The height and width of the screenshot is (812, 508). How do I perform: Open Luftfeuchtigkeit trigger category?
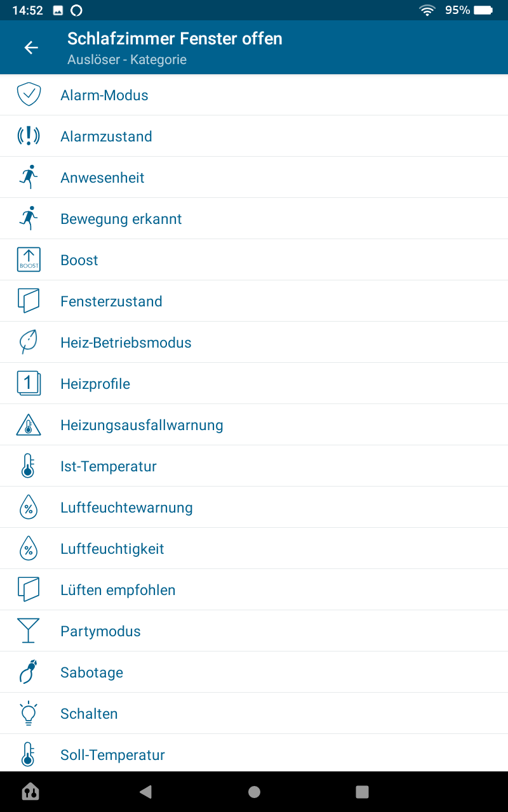pos(112,549)
